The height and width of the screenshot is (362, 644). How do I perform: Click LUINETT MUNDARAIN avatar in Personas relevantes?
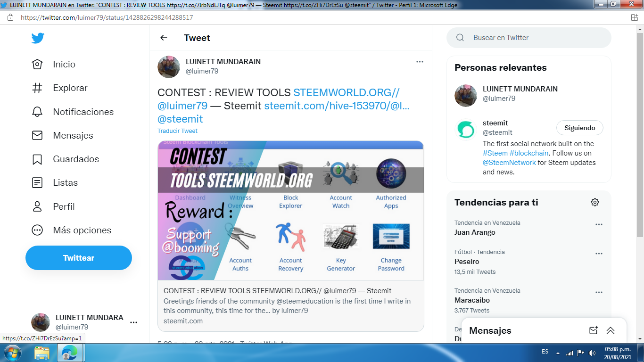pos(466,96)
